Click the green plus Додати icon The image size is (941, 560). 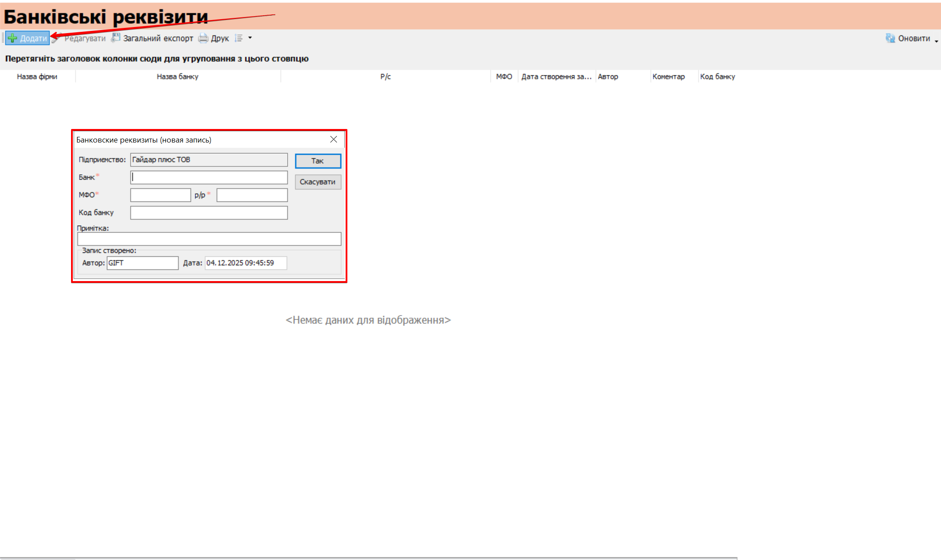[x=13, y=38]
